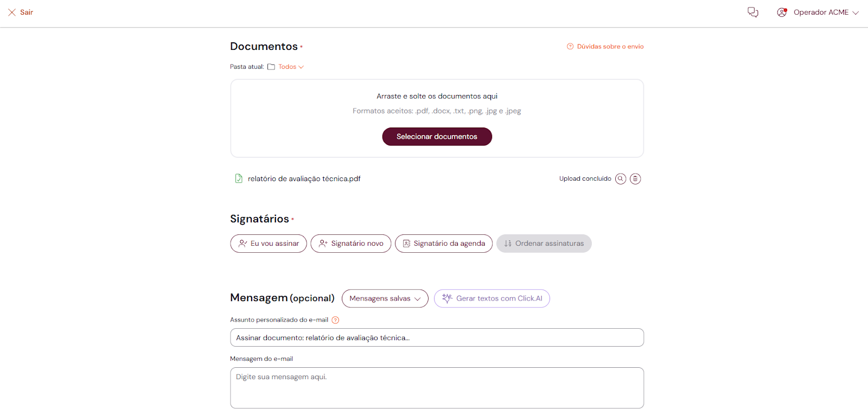Focus the e-mail subject input field
The image size is (868, 415).
437,337
